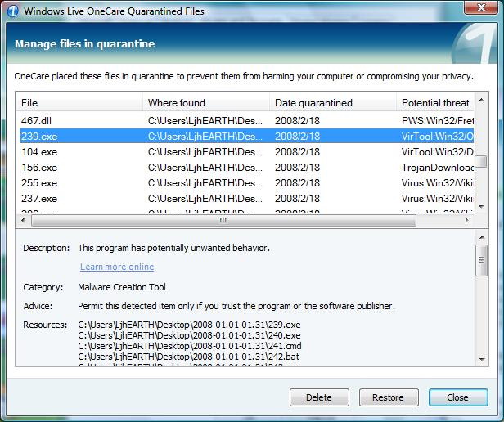Click the date cell for 156.exe
This screenshot has width=504, height=422.
297,168
